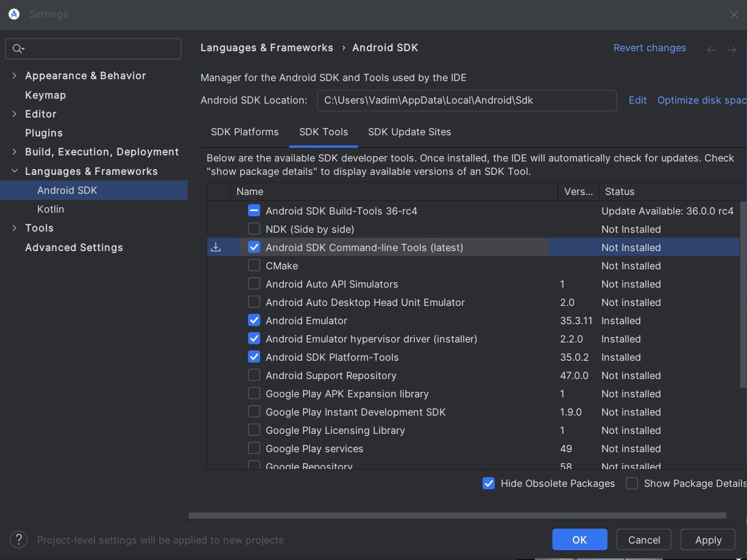Screen dimensions: 747x560
Task: Check Android Support Repository checkbox
Action: [x=254, y=375]
